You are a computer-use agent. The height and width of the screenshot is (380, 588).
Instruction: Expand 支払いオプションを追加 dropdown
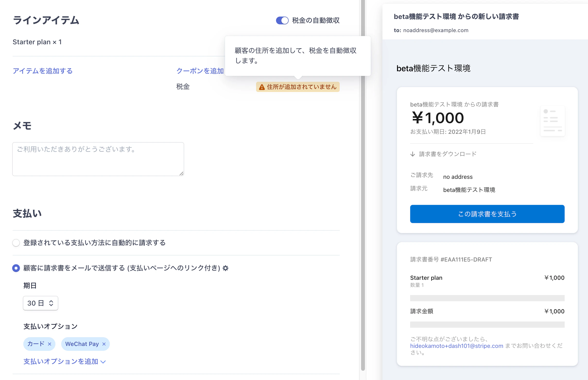coord(65,362)
